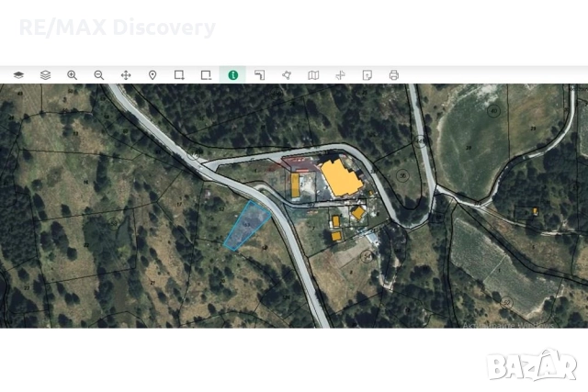Expand the outlined overlay layers icon
Image resolution: width=588 pixels, height=392 pixels.
pos(45,74)
